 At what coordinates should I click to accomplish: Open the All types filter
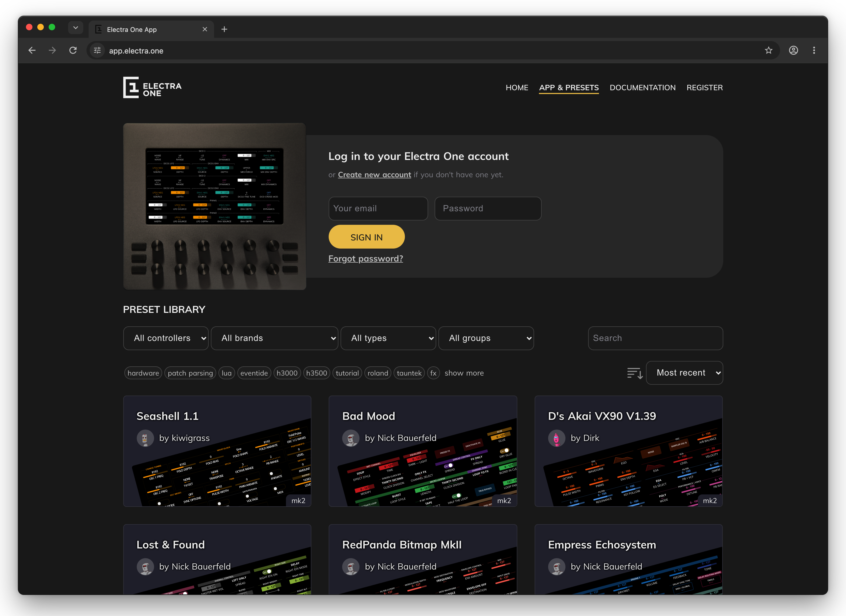[388, 338]
